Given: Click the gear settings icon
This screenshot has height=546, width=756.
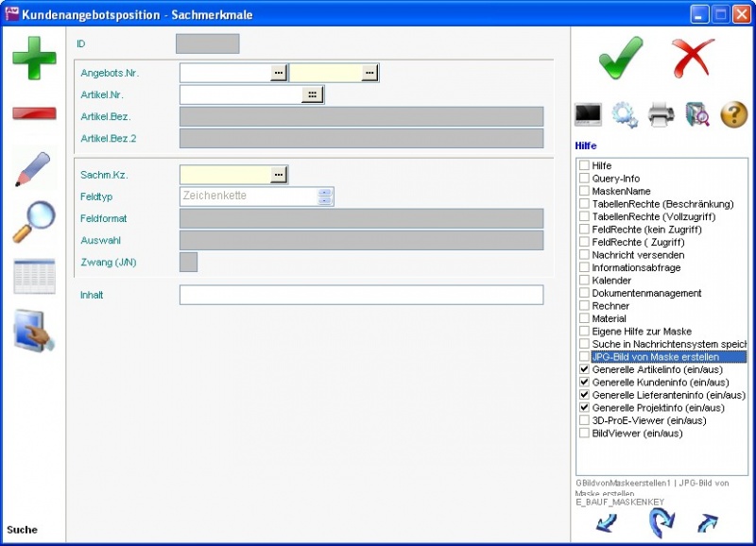Looking at the screenshot, I should (625, 114).
